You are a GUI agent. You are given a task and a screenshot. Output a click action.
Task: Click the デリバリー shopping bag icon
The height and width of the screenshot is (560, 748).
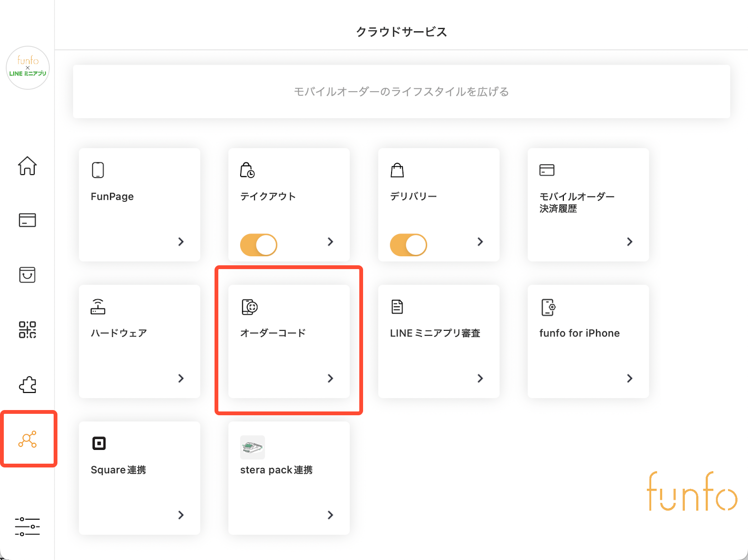tap(397, 170)
